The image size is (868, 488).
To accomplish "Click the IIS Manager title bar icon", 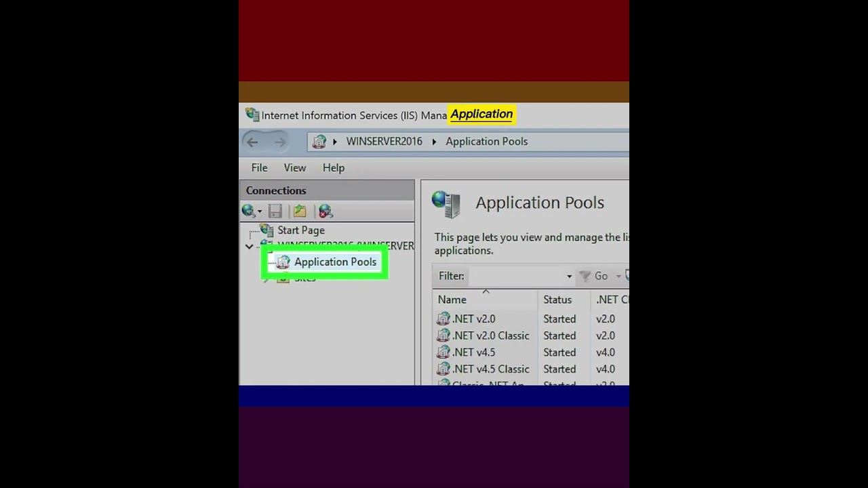I will point(252,115).
